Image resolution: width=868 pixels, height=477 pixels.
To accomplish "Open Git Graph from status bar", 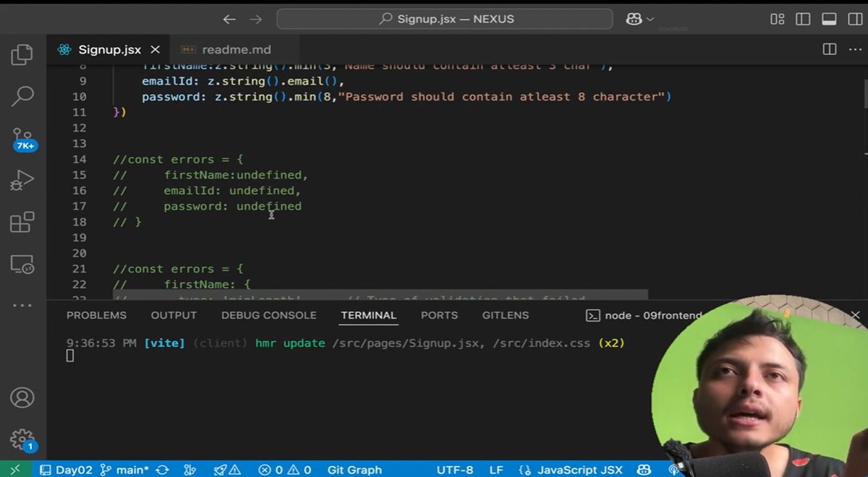I will click(x=354, y=469).
